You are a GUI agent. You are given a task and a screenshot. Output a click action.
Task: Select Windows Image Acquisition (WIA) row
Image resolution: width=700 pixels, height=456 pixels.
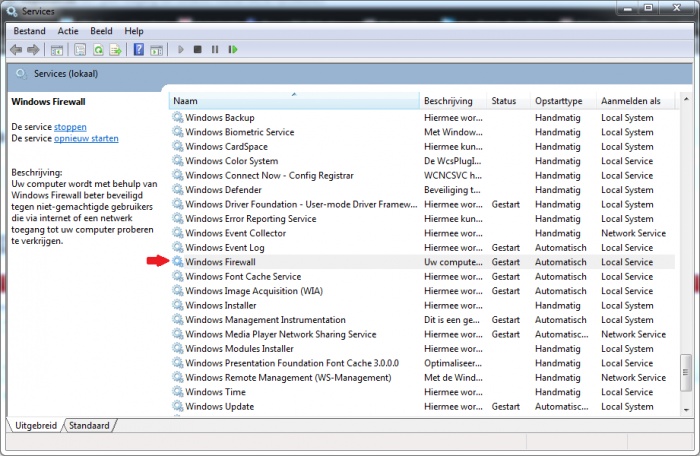click(422, 291)
